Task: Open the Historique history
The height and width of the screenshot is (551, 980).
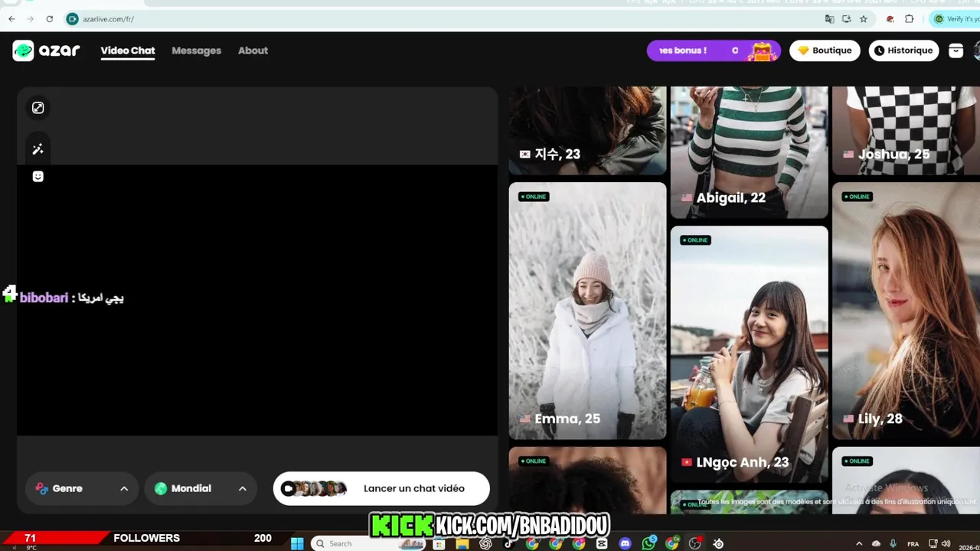Action: [903, 51]
